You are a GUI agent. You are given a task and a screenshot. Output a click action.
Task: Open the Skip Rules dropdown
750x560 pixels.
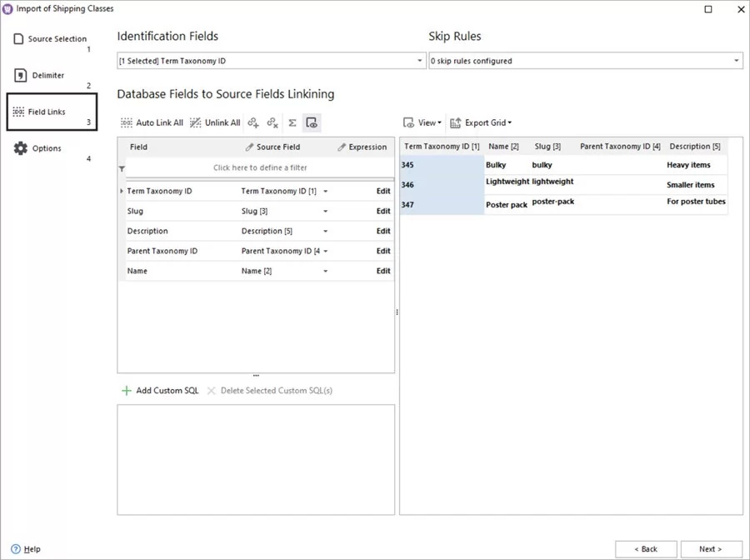pyautogui.click(x=734, y=60)
